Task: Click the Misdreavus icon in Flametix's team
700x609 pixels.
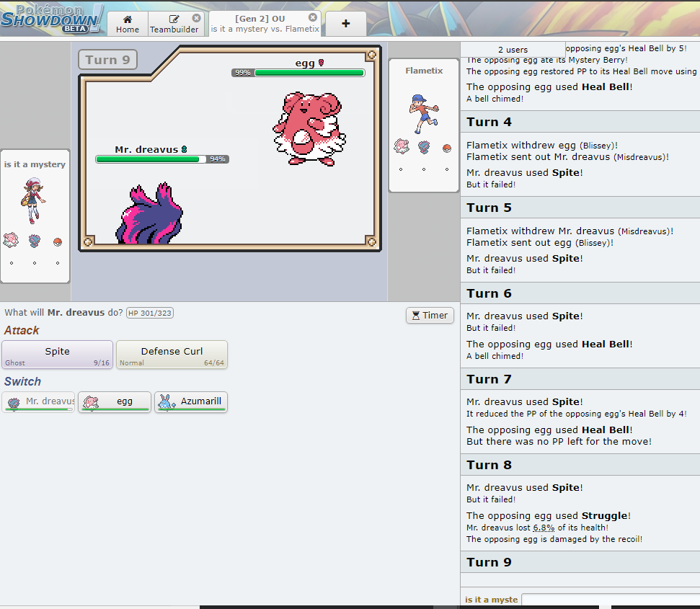Action: pos(424,146)
